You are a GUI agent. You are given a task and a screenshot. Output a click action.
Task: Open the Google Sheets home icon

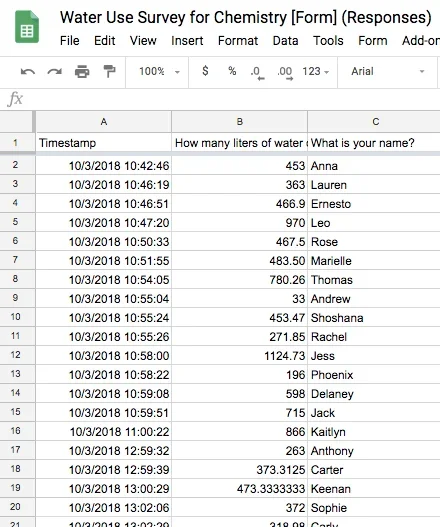pos(27,27)
